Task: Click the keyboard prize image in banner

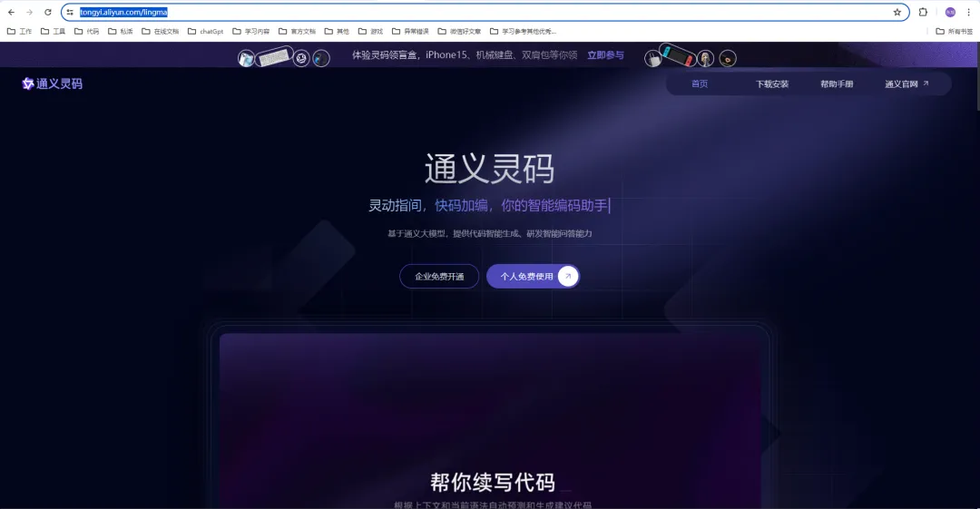Action: click(274, 57)
